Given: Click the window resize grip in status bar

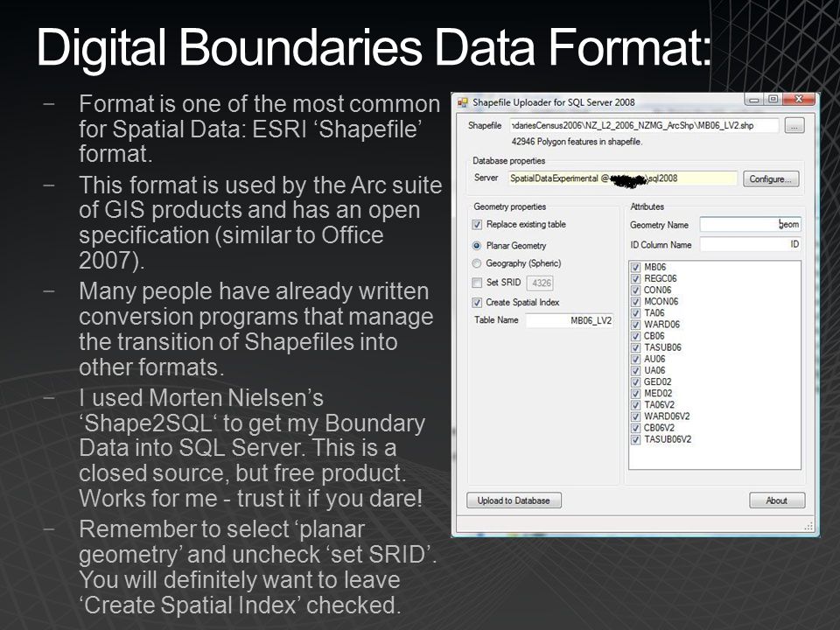Looking at the screenshot, I should 808,526.
